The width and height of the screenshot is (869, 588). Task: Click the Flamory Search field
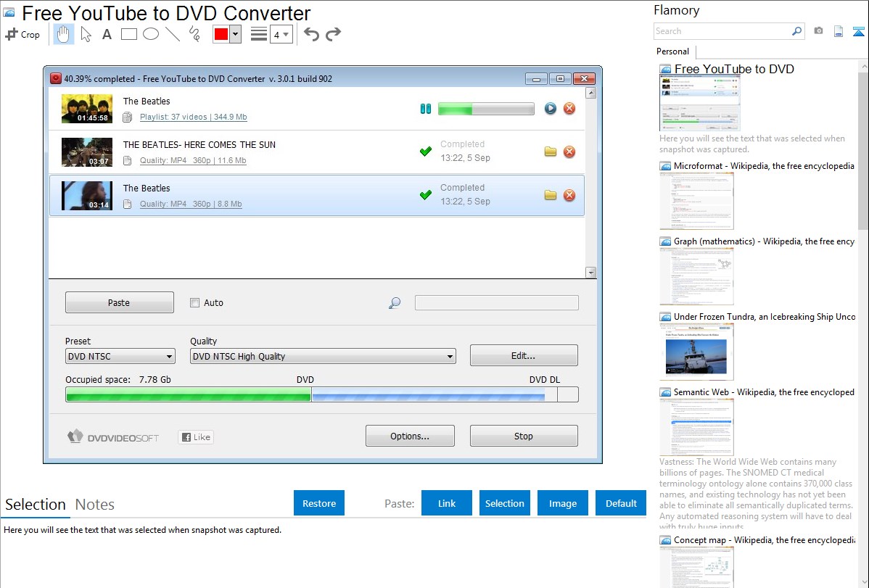pyautogui.click(x=722, y=32)
